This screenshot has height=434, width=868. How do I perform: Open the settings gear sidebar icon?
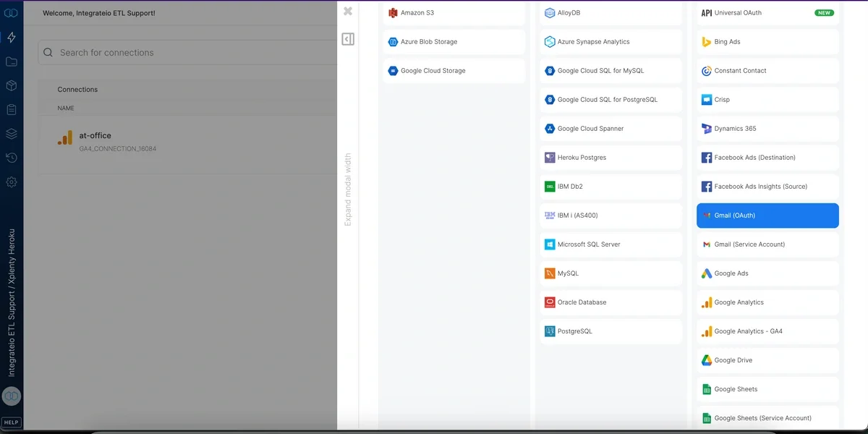point(12,182)
